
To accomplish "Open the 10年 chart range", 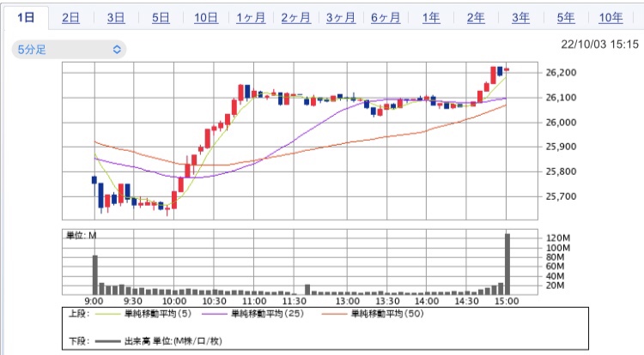I will 611,18.
